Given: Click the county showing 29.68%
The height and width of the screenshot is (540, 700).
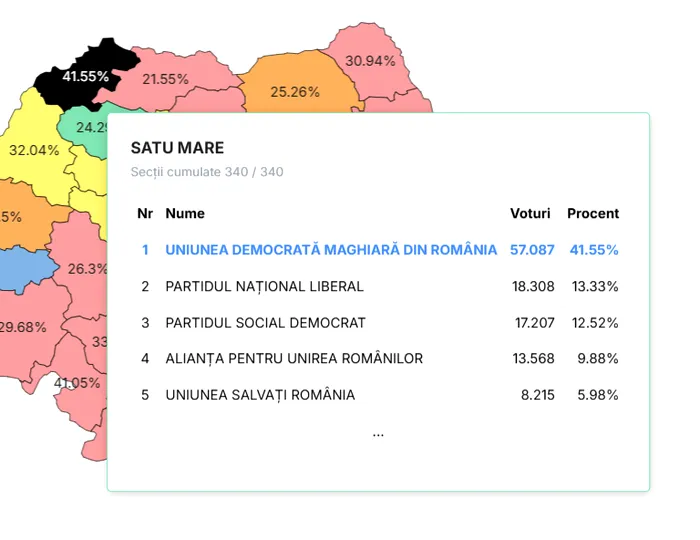Looking at the screenshot, I should (x=22, y=327).
